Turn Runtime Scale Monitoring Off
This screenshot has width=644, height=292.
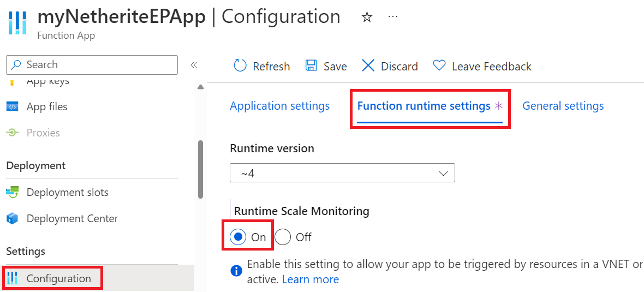click(x=283, y=237)
